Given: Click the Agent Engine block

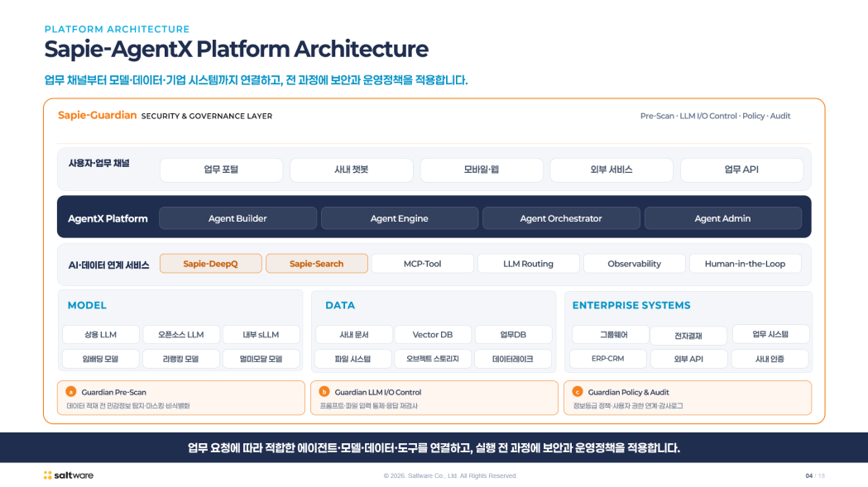Looking at the screenshot, I should coord(399,218).
